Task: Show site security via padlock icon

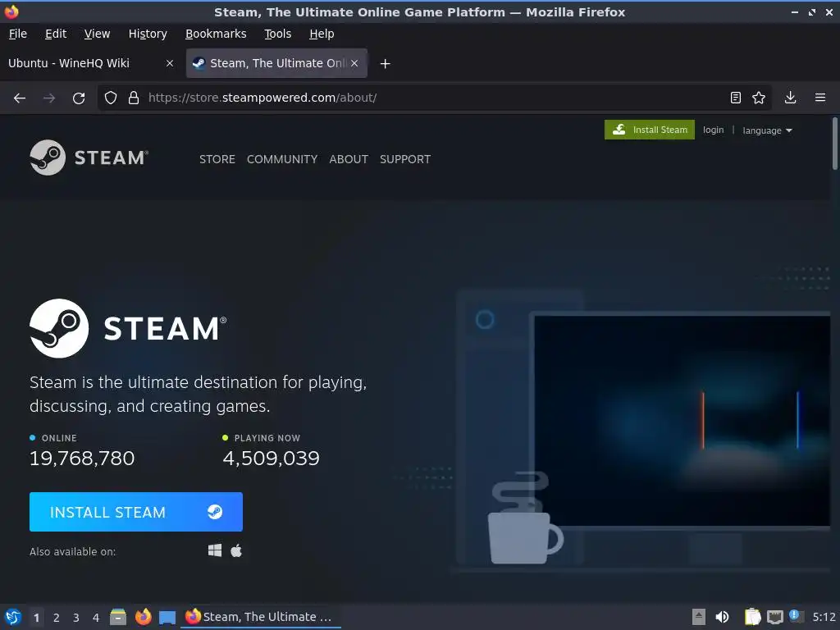Action: click(x=134, y=98)
